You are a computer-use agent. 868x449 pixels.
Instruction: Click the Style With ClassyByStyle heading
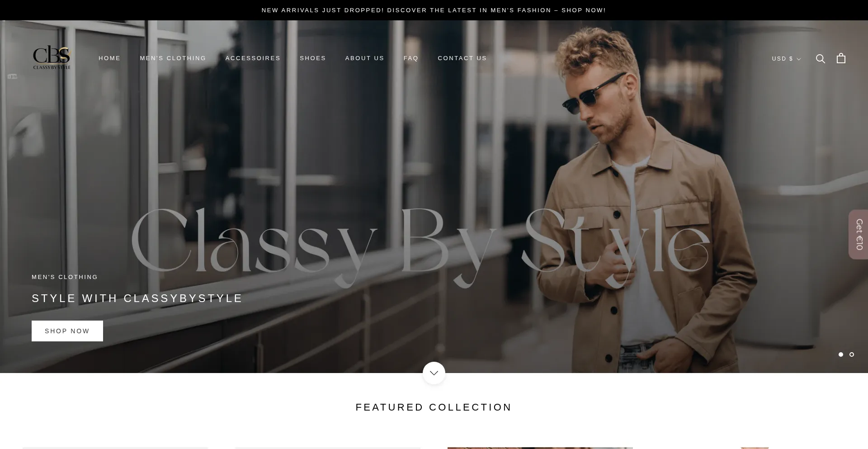point(137,298)
